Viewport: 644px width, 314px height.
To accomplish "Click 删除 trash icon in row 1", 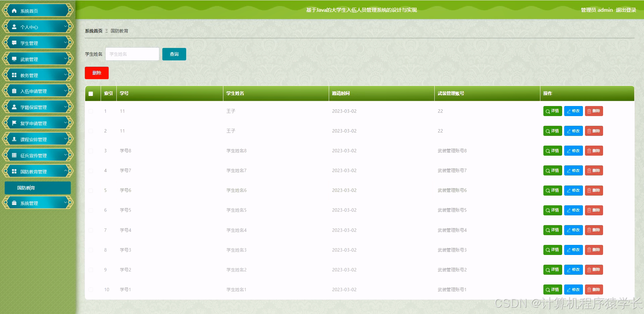I will point(589,111).
